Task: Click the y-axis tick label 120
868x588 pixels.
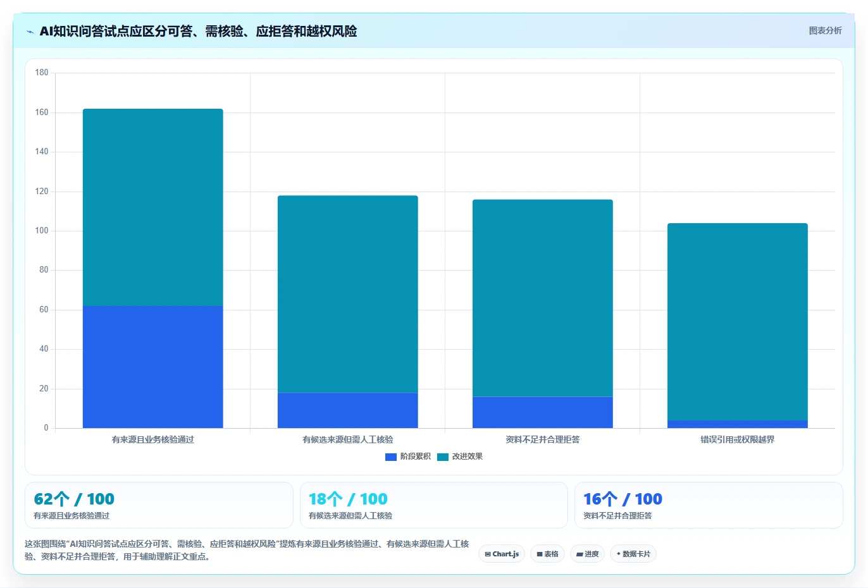Action: (x=42, y=192)
